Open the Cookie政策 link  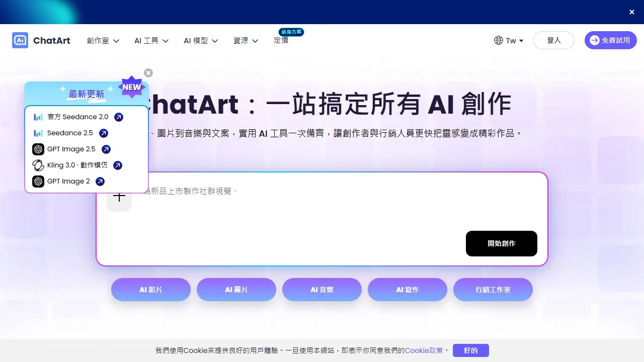pyautogui.click(x=424, y=350)
